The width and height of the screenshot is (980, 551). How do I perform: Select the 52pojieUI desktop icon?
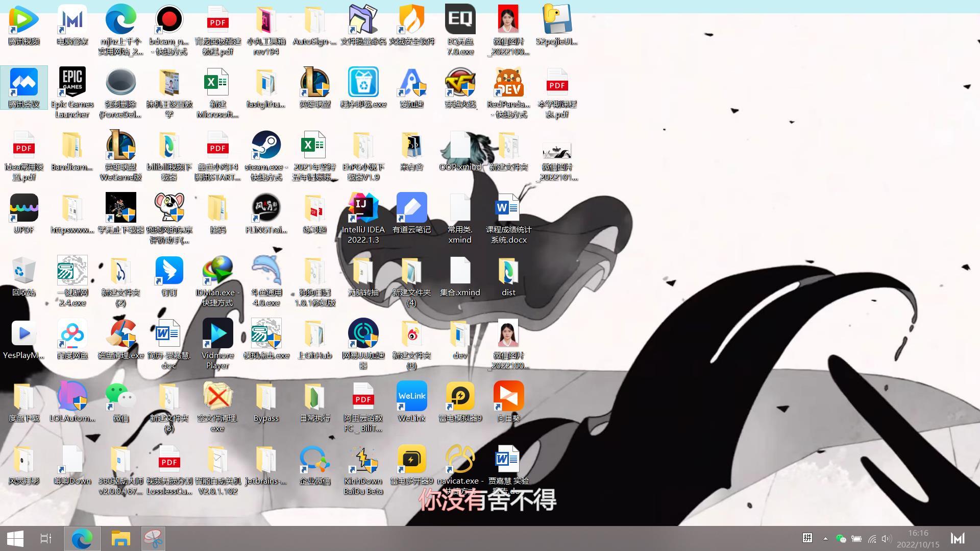click(557, 25)
